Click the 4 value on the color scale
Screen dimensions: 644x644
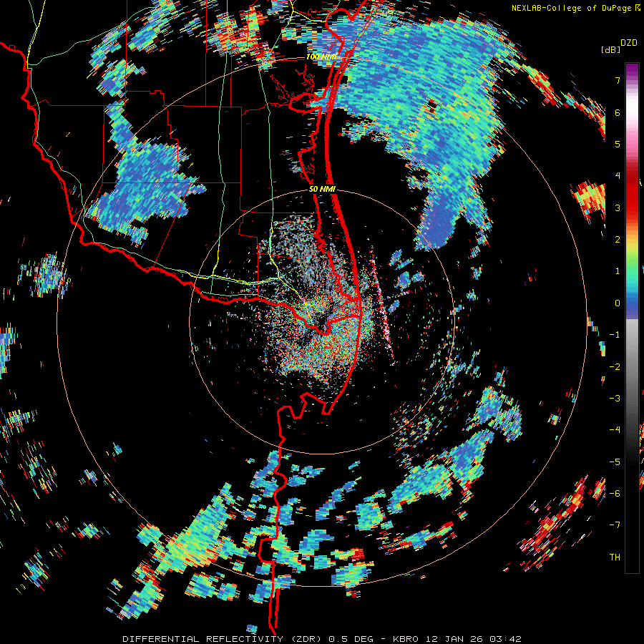click(x=618, y=175)
